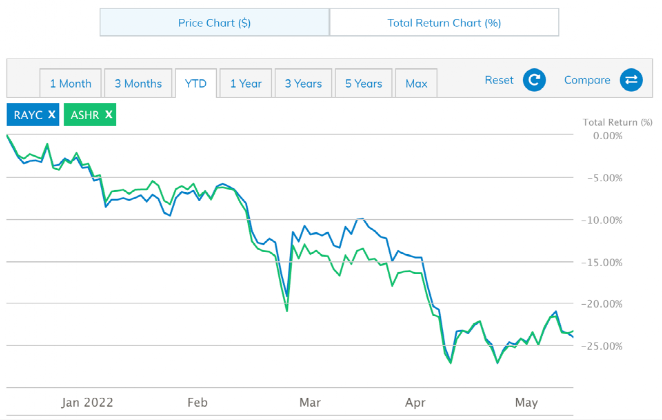The image size is (662, 420).
Task: Remove ASHR using its X icon
Action: (109, 115)
